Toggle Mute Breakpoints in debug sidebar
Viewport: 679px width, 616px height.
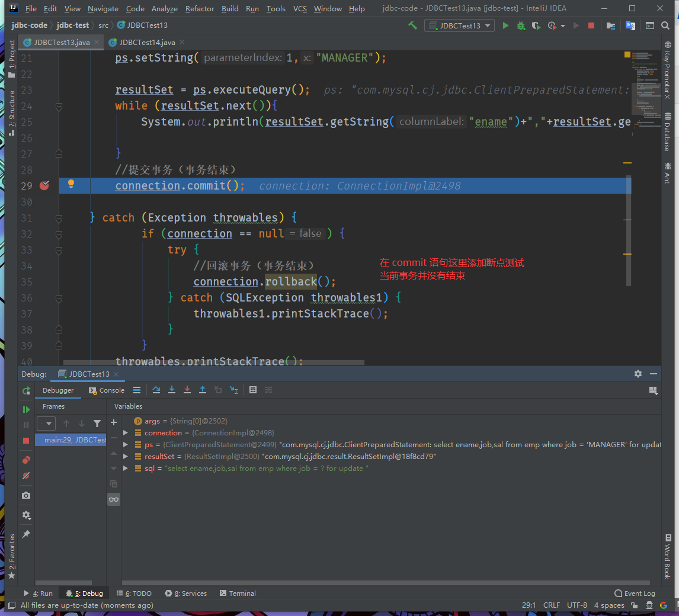[x=26, y=476]
